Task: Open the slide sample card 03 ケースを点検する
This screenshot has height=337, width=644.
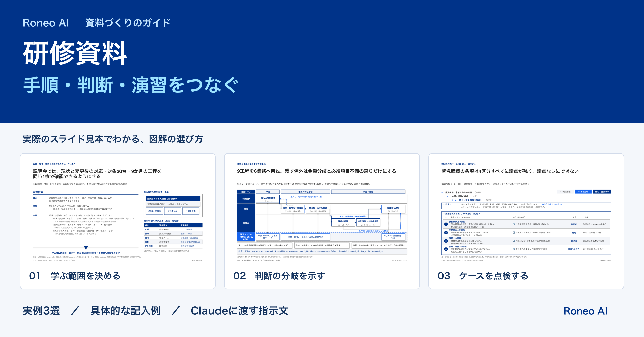Action: [526, 221]
